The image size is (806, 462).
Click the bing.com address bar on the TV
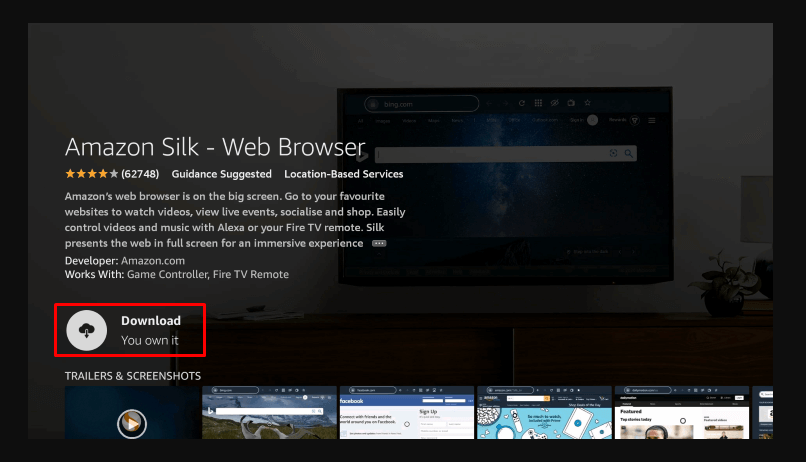point(422,104)
